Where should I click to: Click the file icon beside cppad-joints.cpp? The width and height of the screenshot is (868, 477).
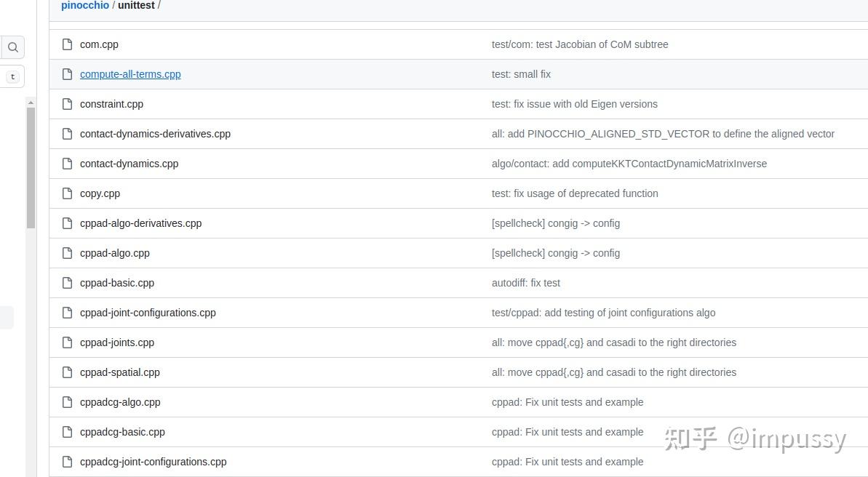click(67, 342)
